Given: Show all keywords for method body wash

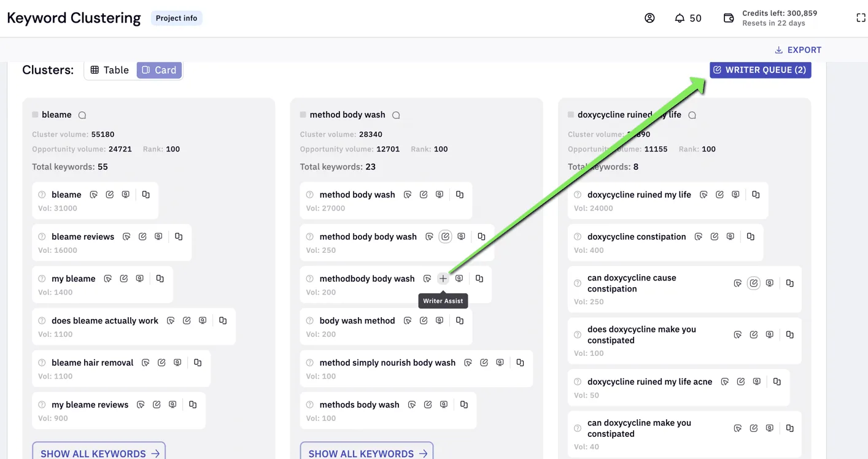Looking at the screenshot, I should tap(367, 453).
